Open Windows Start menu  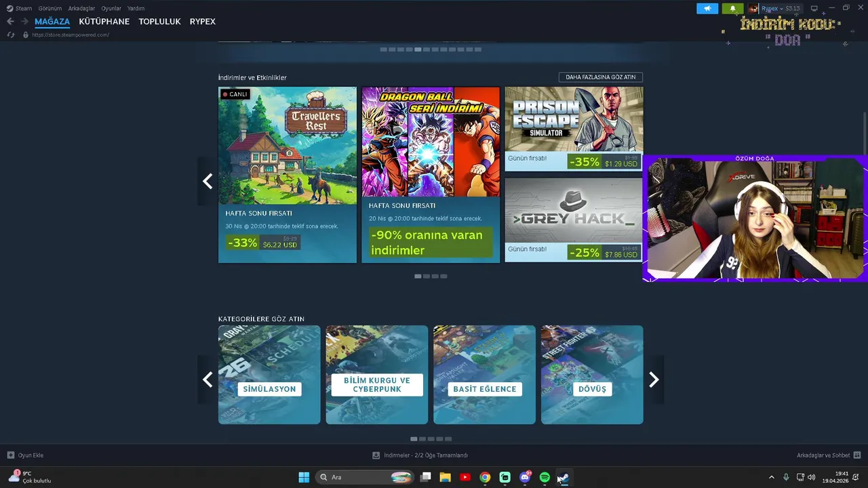pyautogui.click(x=304, y=477)
